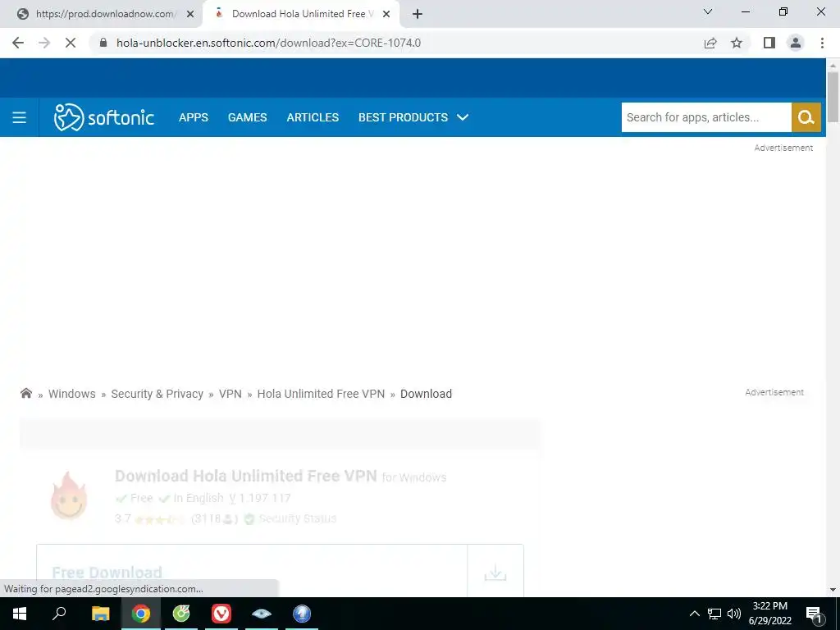
Task: Open notification center icon
Action: (814, 614)
